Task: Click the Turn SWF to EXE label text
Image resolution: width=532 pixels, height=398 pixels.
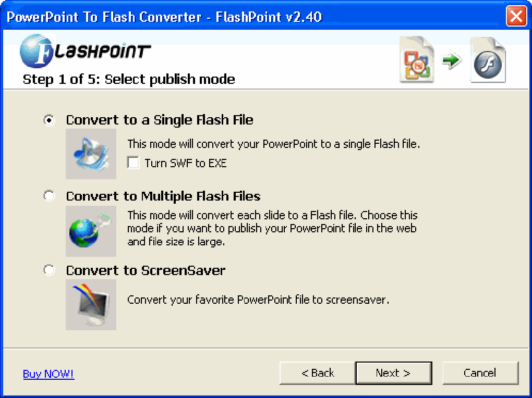Action: point(186,163)
